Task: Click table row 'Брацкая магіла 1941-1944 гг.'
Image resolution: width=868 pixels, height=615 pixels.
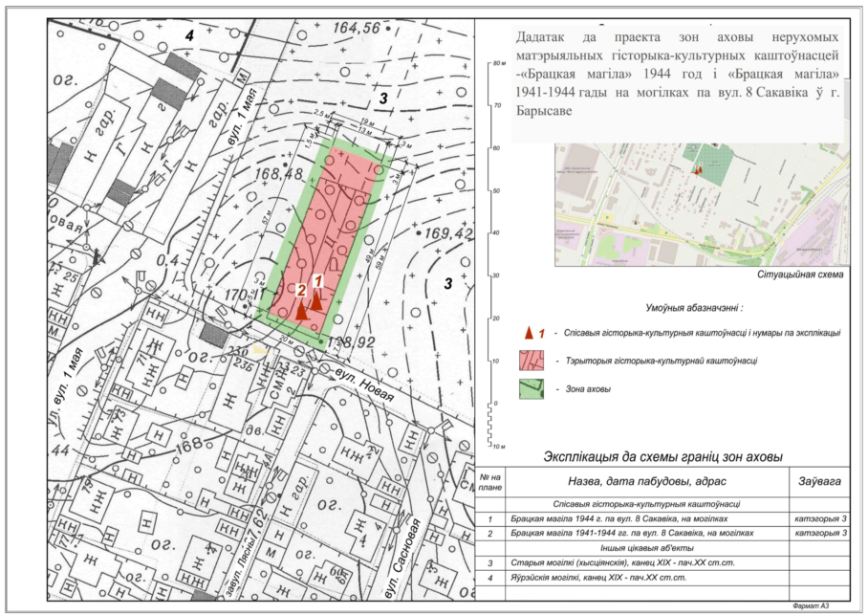Action: tap(632, 533)
